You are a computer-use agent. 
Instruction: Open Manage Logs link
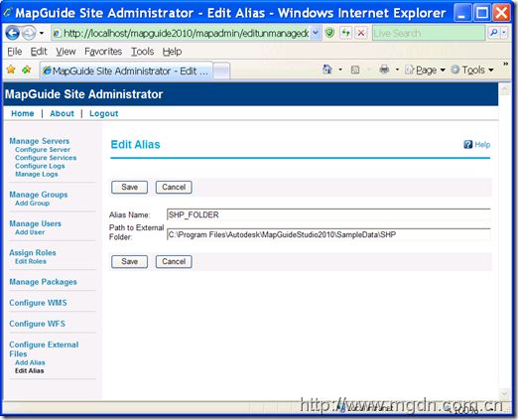click(x=37, y=174)
